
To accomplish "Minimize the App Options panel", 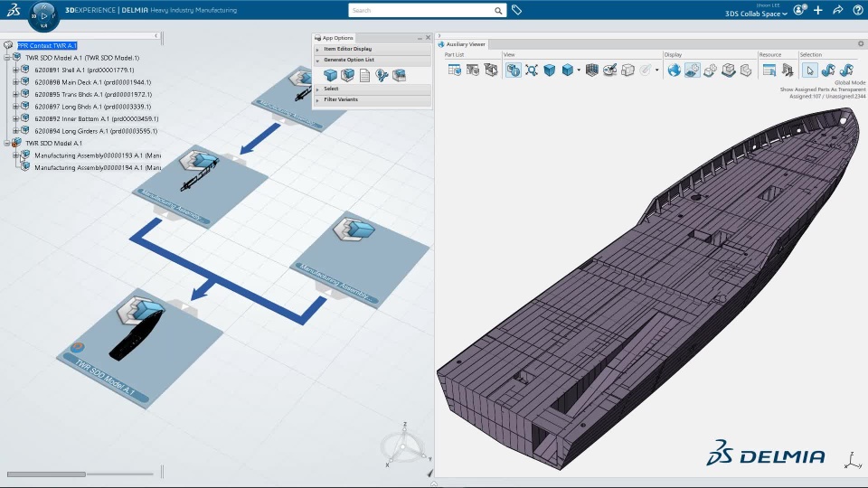I will 420,38.
